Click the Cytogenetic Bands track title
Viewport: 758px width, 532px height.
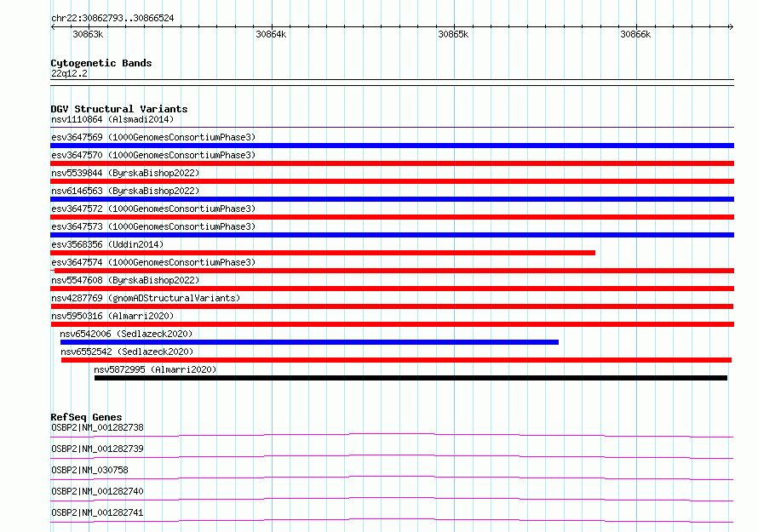point(101,63)
